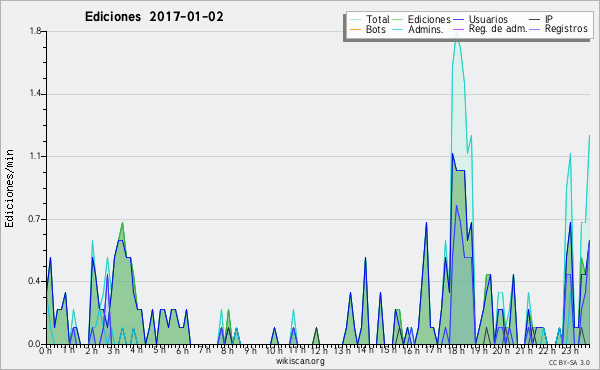
Task: Select the 18 h mark on the time axis
Action: tap(456, 350)
